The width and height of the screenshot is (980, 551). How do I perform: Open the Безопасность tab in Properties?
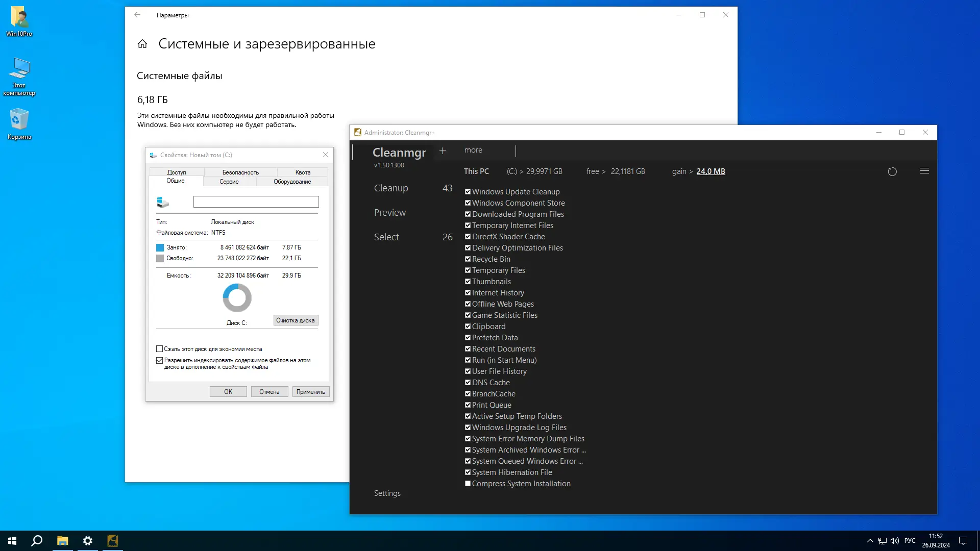point(240,172)
